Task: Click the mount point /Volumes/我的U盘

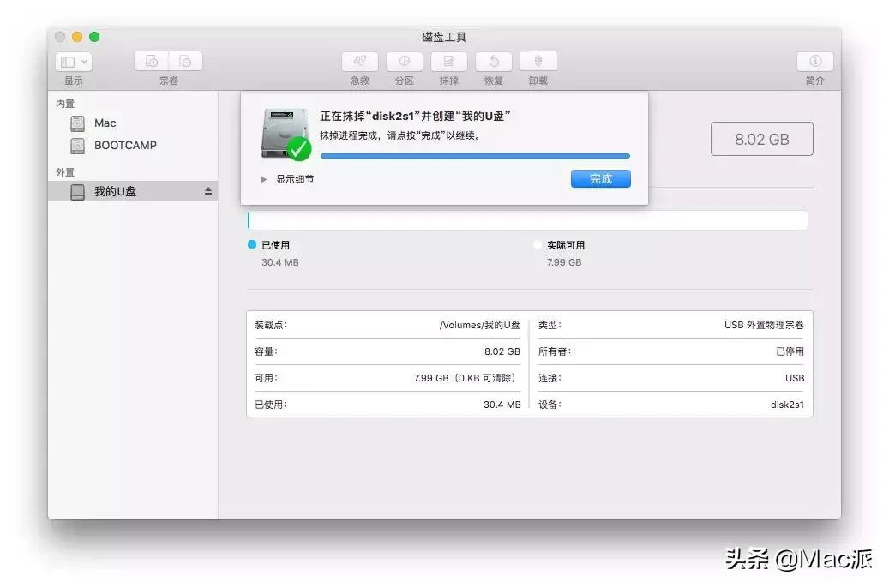Action: pos(480,325)
